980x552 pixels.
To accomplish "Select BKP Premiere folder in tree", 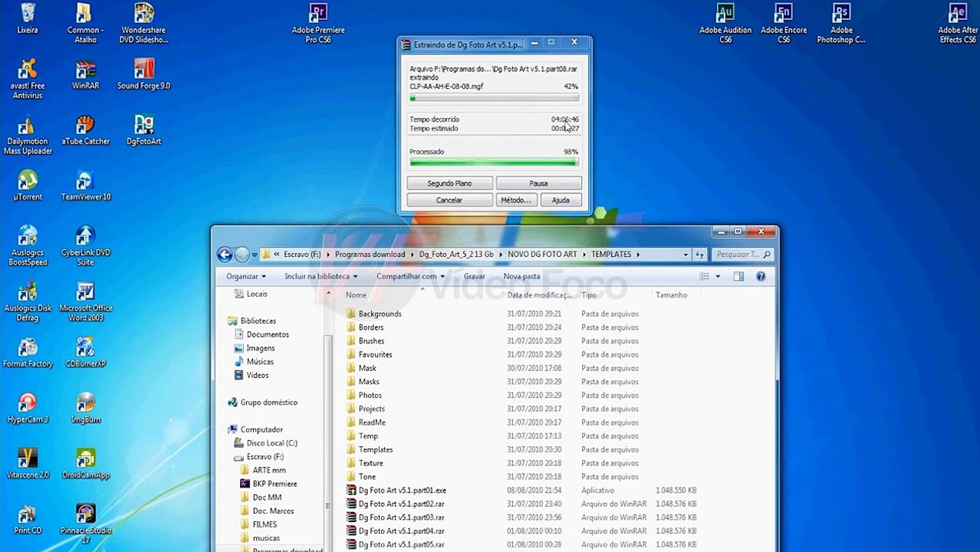I will (x=274, y=484).
